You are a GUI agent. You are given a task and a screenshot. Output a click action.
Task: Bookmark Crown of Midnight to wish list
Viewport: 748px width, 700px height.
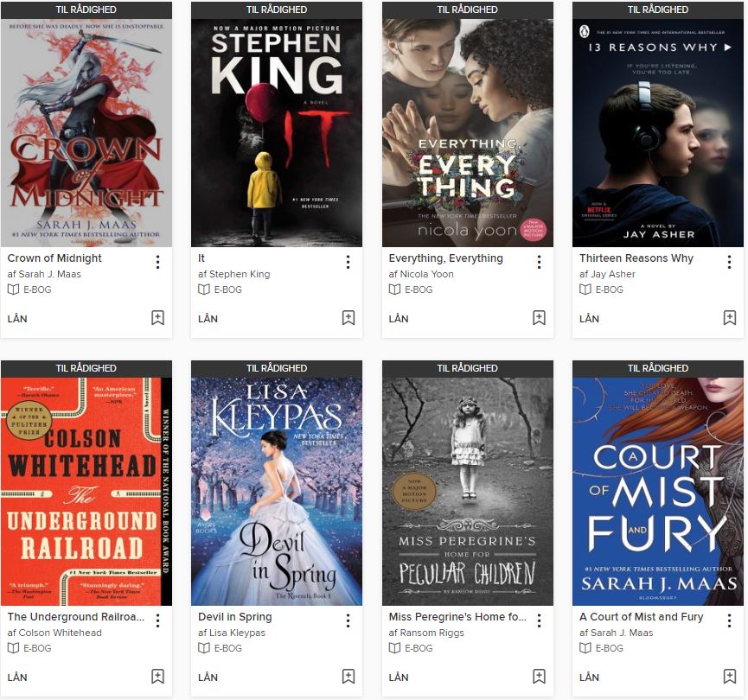click(x=157, y=318)
